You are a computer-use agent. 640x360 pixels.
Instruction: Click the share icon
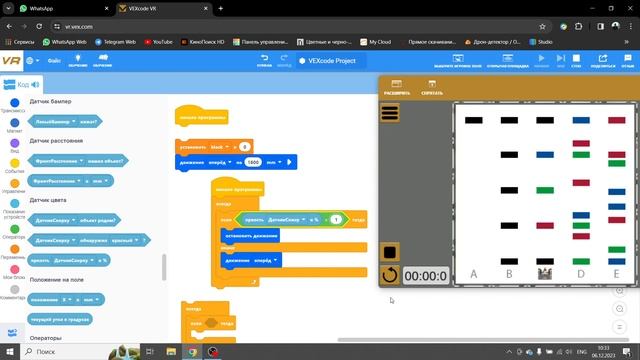tap(603, 60)
